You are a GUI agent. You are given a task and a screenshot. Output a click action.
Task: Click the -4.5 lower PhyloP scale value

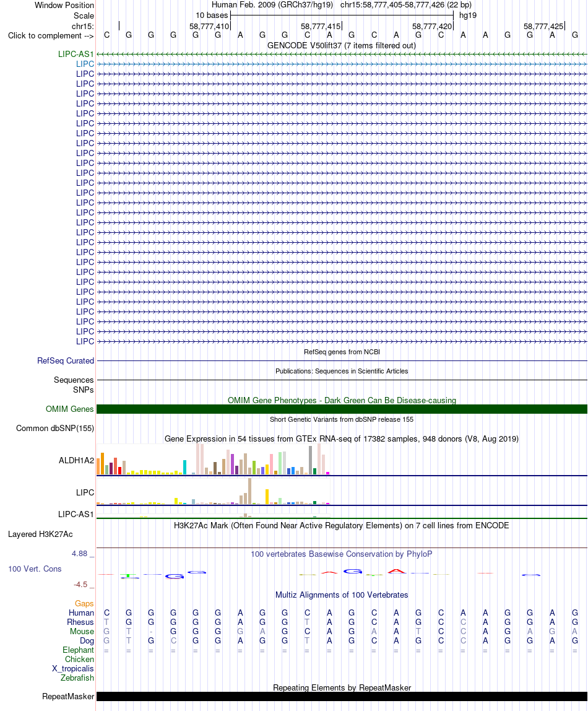point(80,585)
